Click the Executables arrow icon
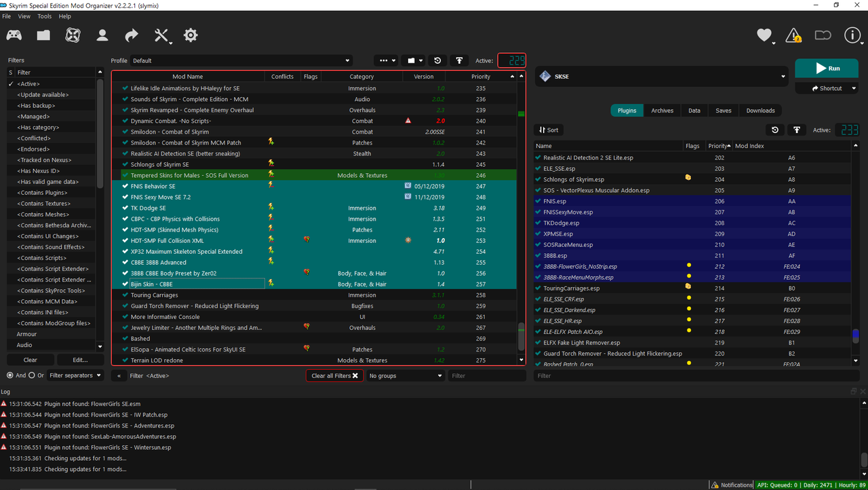This screenshot has width=868, height=490. click(x=132, y=35)
